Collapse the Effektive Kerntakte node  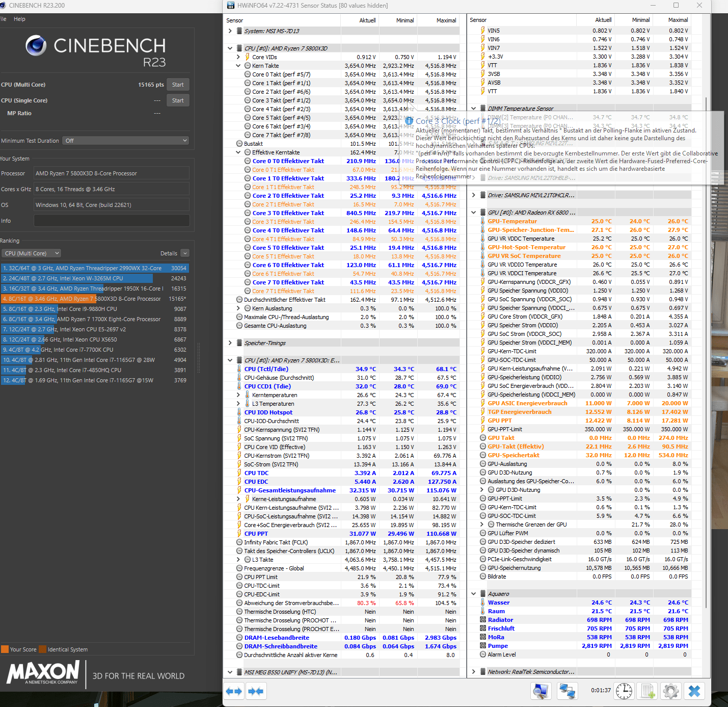pos(238,152)
